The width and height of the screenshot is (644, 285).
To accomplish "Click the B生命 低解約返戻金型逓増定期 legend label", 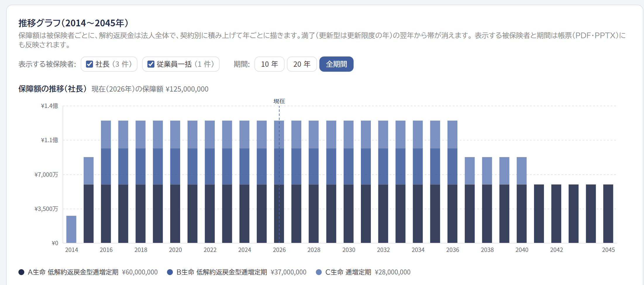I will [x=222, y=272].
